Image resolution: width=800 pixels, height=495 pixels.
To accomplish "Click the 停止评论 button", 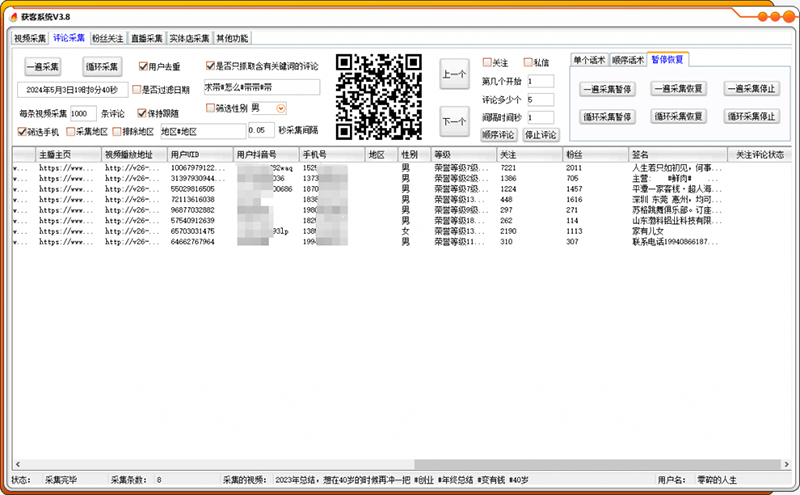I will (541, 135).
